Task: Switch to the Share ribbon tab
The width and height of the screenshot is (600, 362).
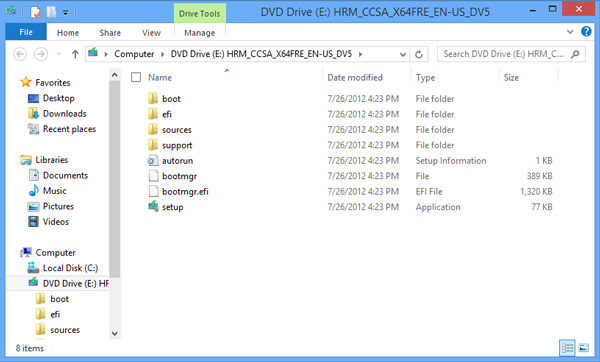Action: coord(110,33)
